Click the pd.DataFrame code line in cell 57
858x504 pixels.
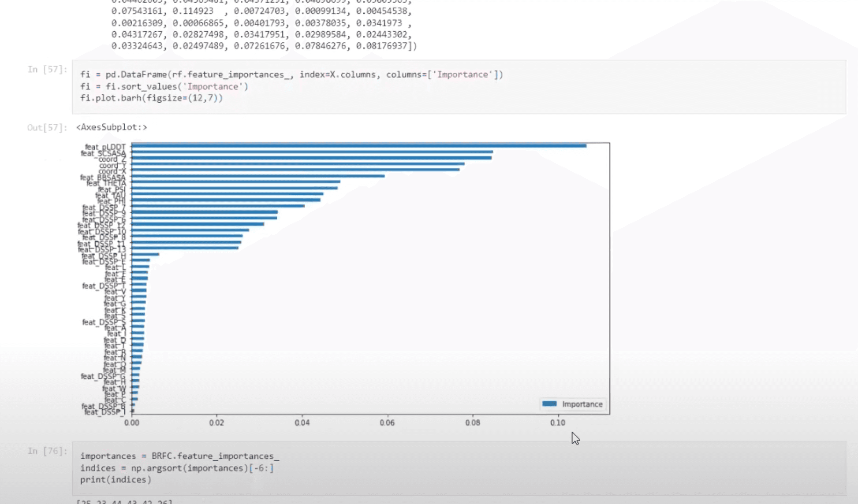(x=291, y=74)
